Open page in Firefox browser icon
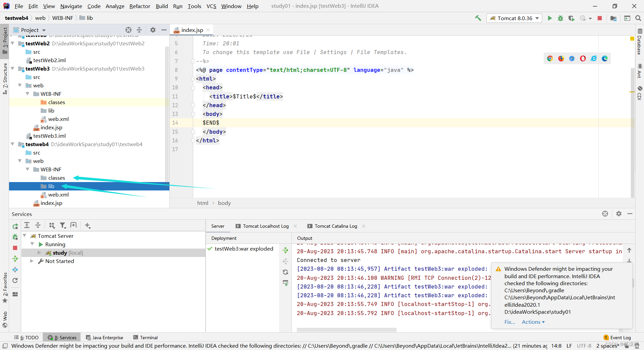Viewport: 644px width, 350px height. click(561, 58)
